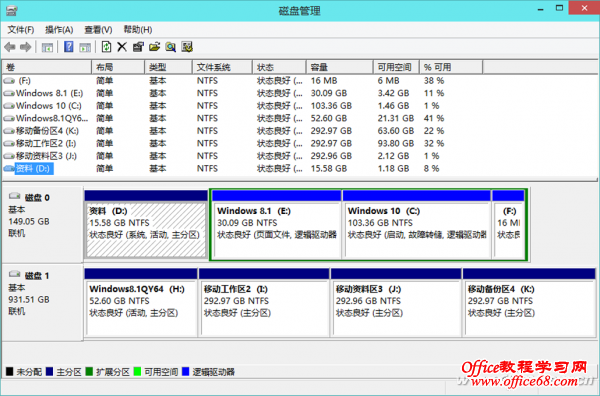Select the 磁盘 0 header panel

coord(42,225)
